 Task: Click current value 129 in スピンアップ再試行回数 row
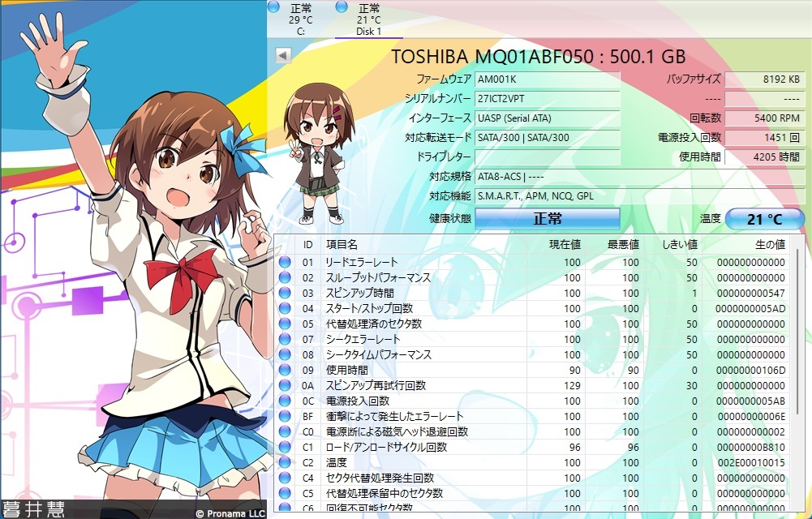(572, 385)
